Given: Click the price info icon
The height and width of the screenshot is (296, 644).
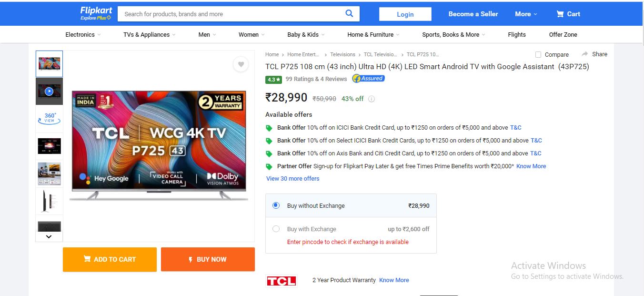Looking at the screenshot, I should [372, 99].
